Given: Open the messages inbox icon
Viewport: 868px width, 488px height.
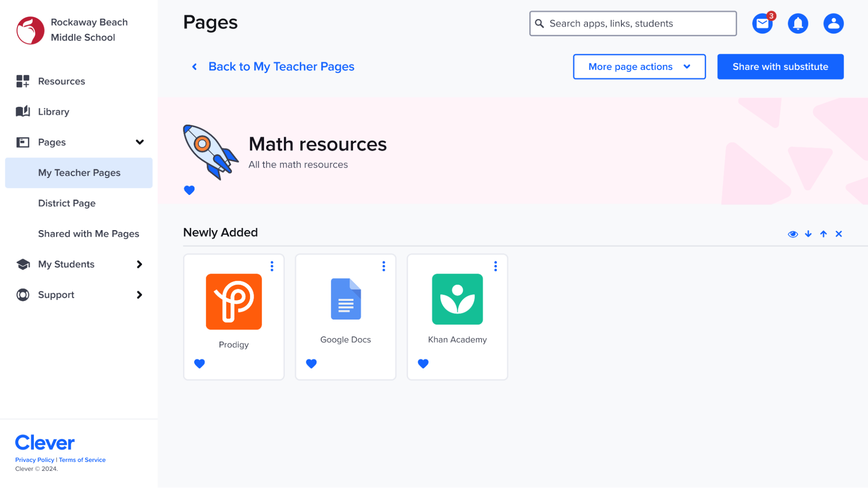Looking at the screenshot, I should (x=762, y=23).
